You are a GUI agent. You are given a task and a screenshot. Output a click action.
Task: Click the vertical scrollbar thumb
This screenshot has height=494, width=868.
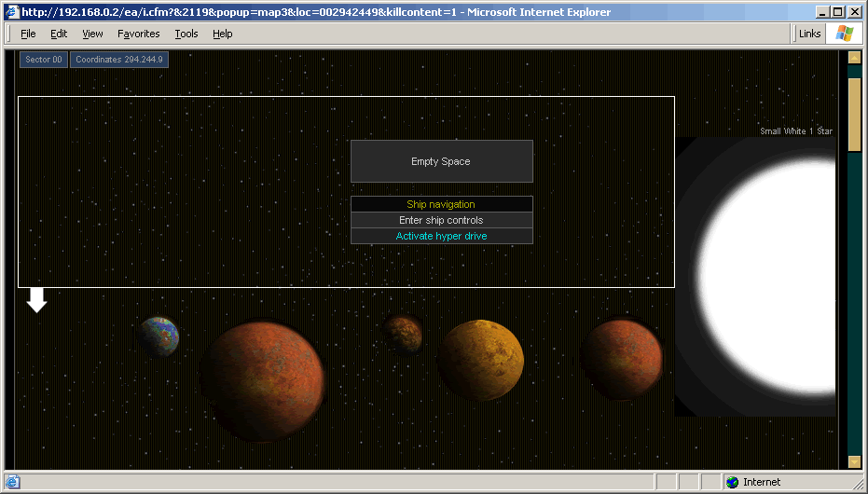click(x=854, y=114)
